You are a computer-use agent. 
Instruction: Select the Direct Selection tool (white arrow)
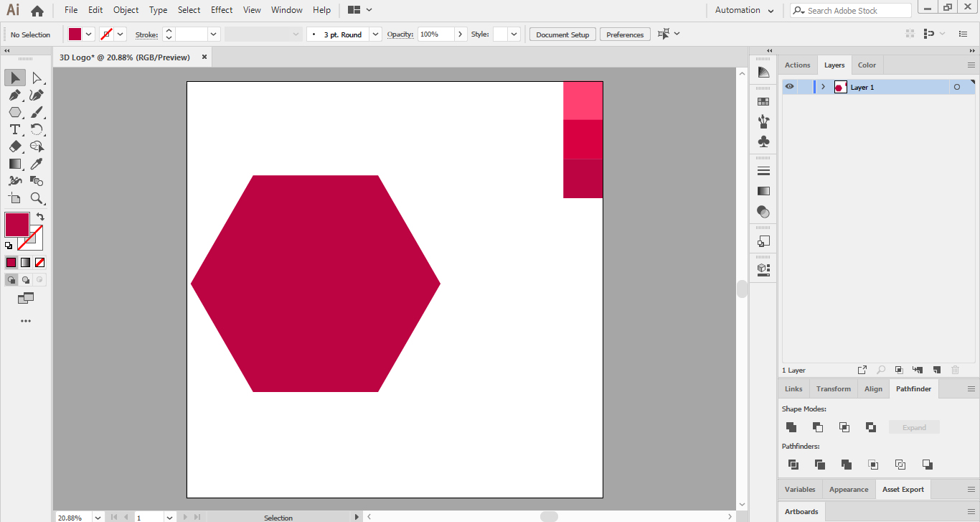pos(37,78)
